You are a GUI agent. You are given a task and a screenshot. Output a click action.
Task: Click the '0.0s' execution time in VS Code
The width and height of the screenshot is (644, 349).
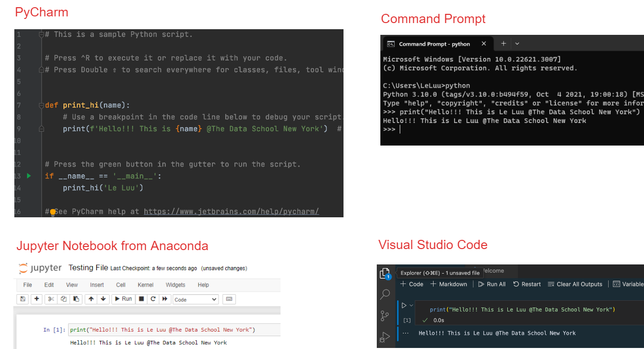pyautogui.click(x=439, y=320)
